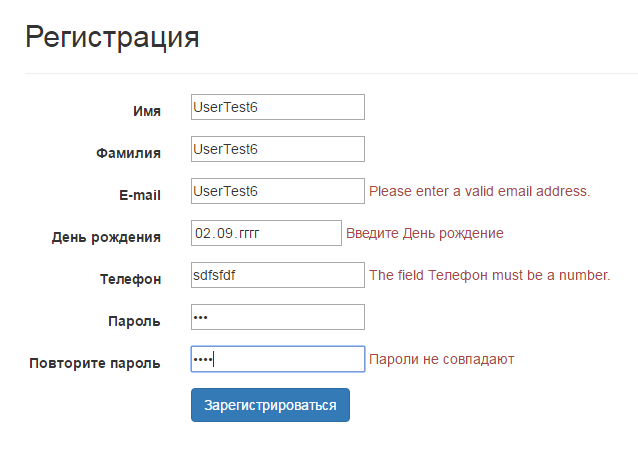Select the E-mail input field

point(278,191)
